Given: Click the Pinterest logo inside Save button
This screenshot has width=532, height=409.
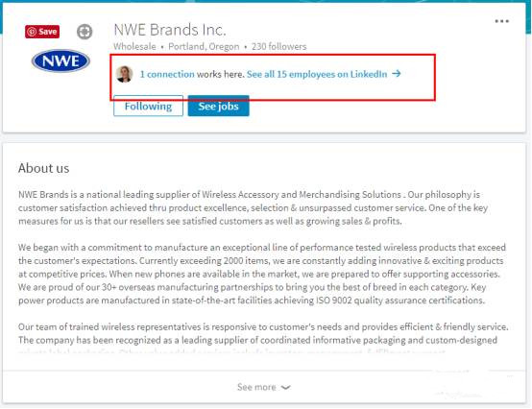Looking at the screenshot, I should 32,32.
